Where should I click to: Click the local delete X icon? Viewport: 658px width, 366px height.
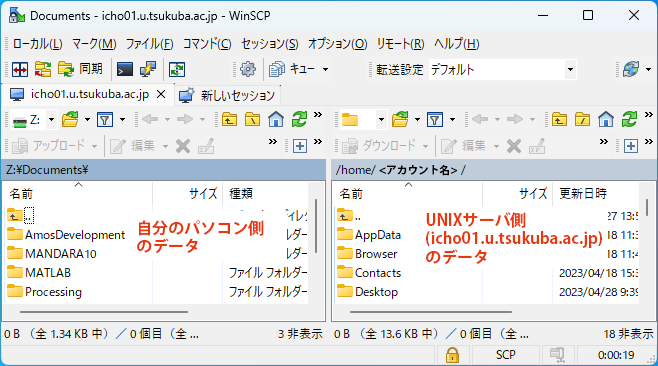(183, 146)
